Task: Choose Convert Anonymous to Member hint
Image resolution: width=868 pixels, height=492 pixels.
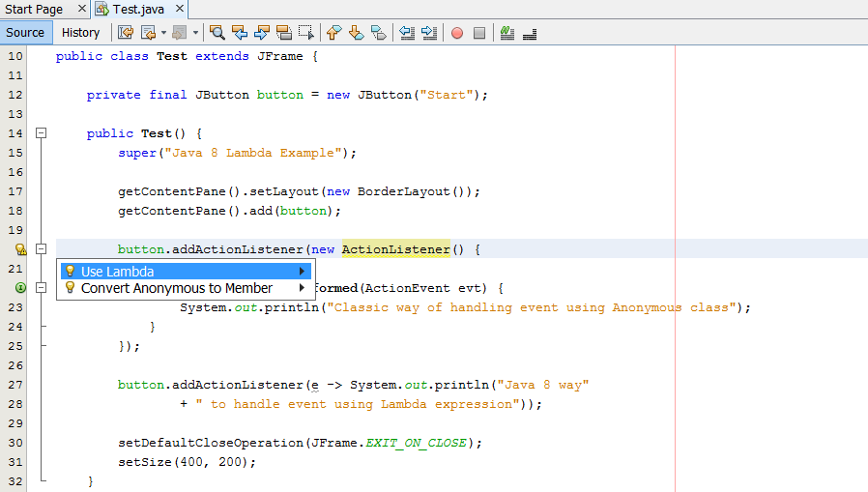Action: coord(186,288)
